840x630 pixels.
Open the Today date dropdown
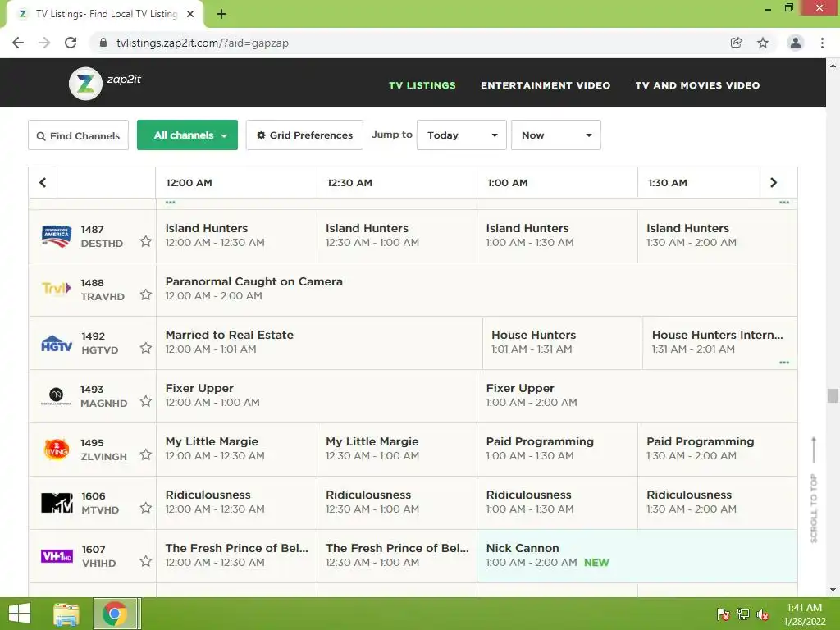click(x=462, y=135)
